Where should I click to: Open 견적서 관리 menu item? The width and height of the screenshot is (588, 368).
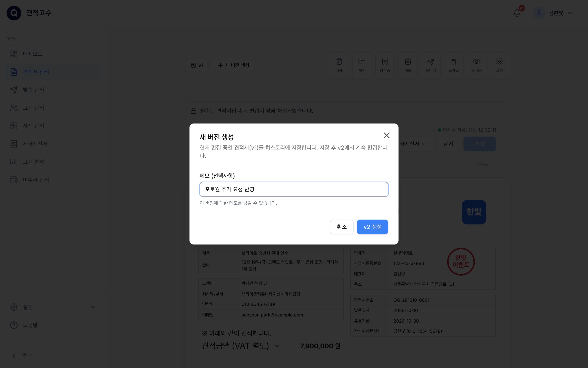53,72
